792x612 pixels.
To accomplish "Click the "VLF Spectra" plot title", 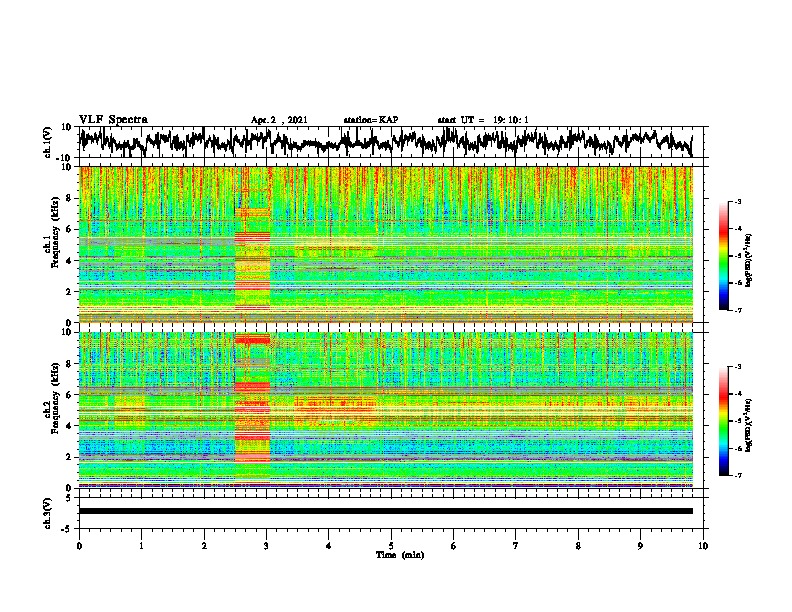I will coord(113,120).
